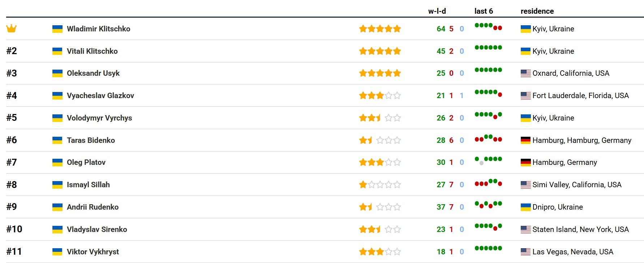Open Oleksandr Usyk's profile link
This screenshot has width=644, height=263.
tap(93, 73)
